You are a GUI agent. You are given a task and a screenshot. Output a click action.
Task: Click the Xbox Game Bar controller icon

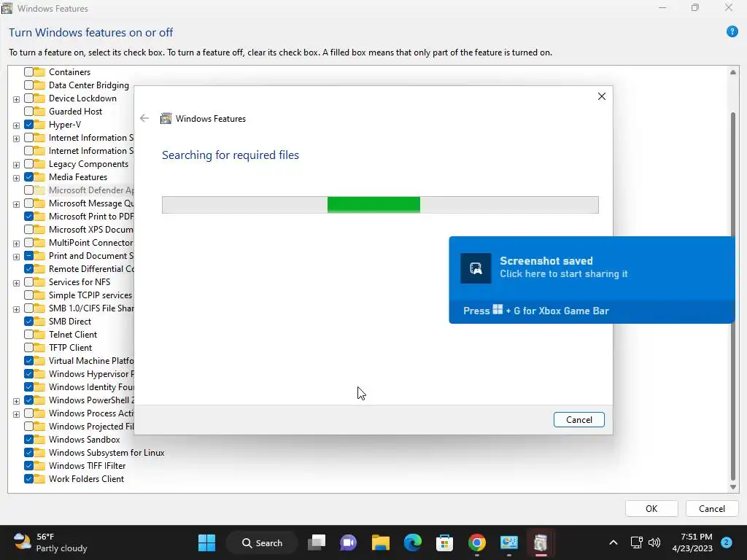476,268
